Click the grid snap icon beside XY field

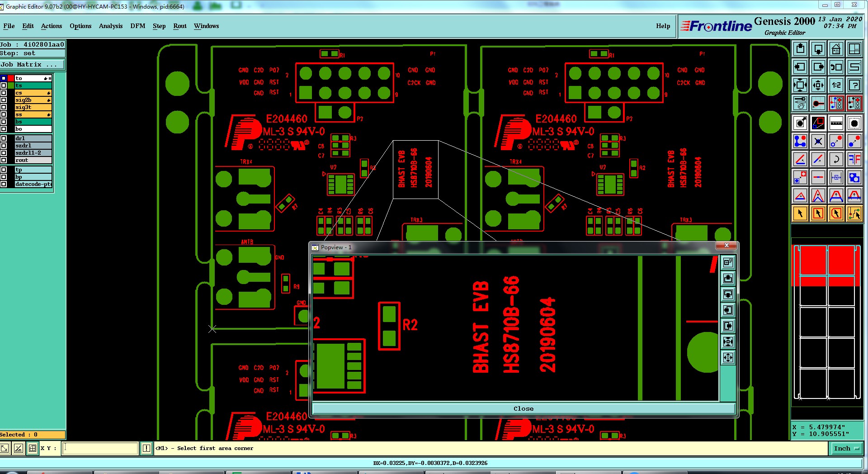pyautogui.click(x=33, y=448)
